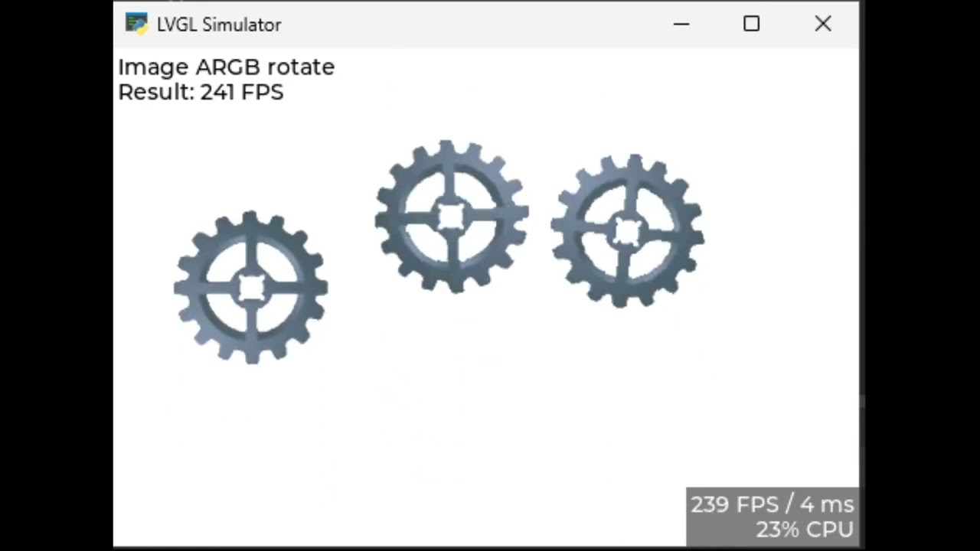Click the word 'rotate' in the heading

tap(300, 67)
